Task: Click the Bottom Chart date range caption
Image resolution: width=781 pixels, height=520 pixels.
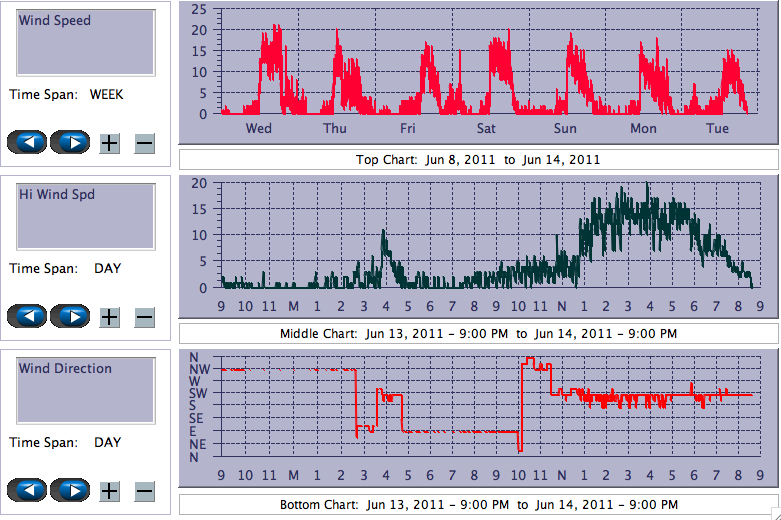Action: [478, 505]
